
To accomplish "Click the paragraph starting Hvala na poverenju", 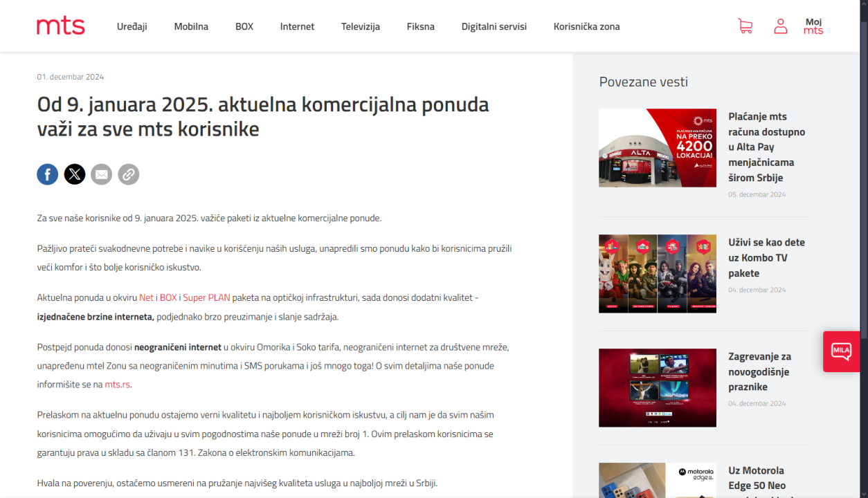I will (x=237, y=483).
